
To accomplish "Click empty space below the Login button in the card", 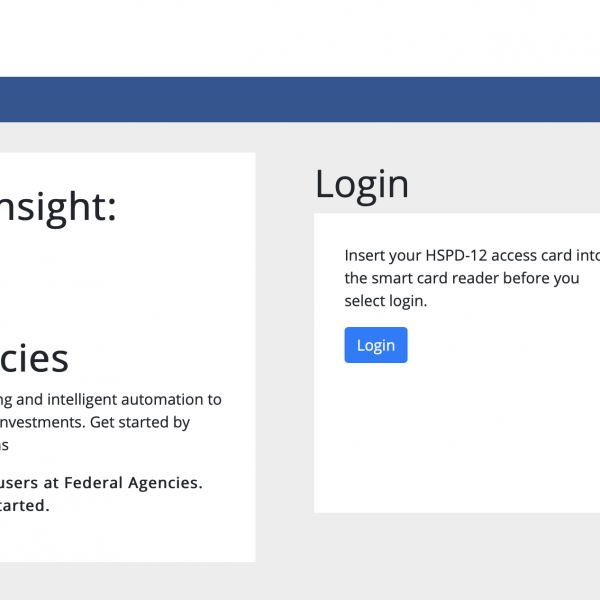I will 450,440.
